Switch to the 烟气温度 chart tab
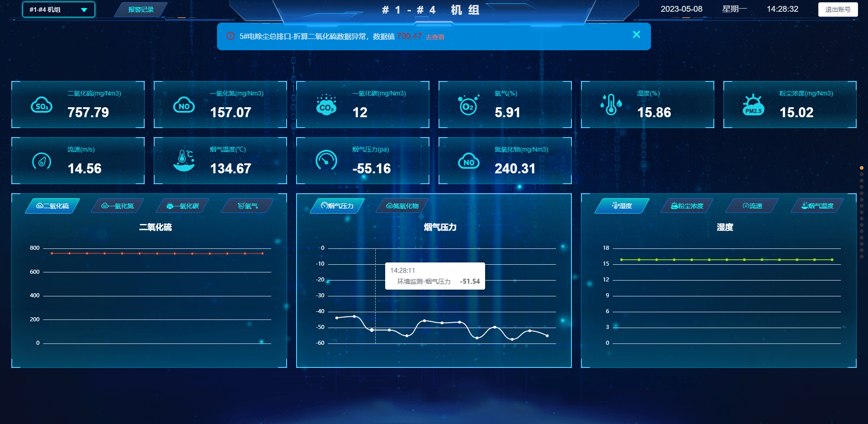 coord(817,206)
